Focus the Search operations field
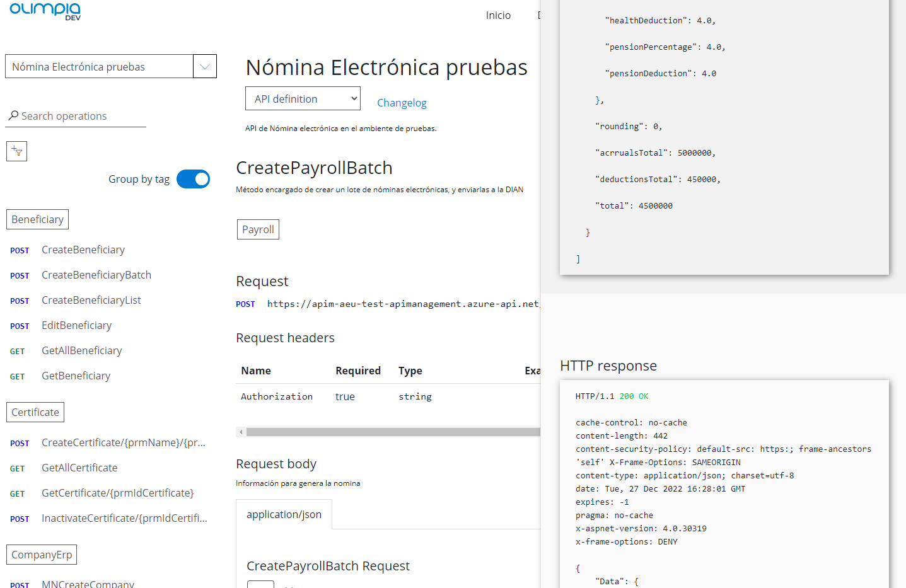The width and height of the screenshot is (906, 588). [82, 116]
